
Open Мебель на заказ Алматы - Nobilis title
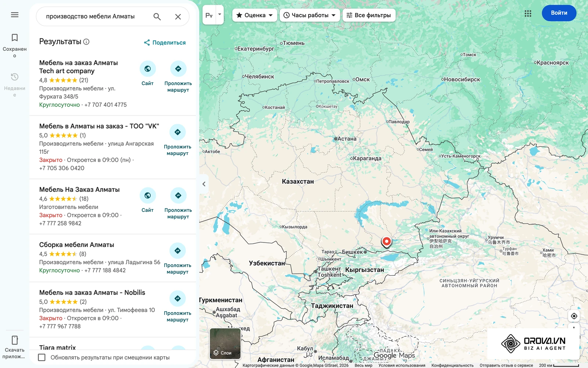pyautogui.click(x=92, y=293)
